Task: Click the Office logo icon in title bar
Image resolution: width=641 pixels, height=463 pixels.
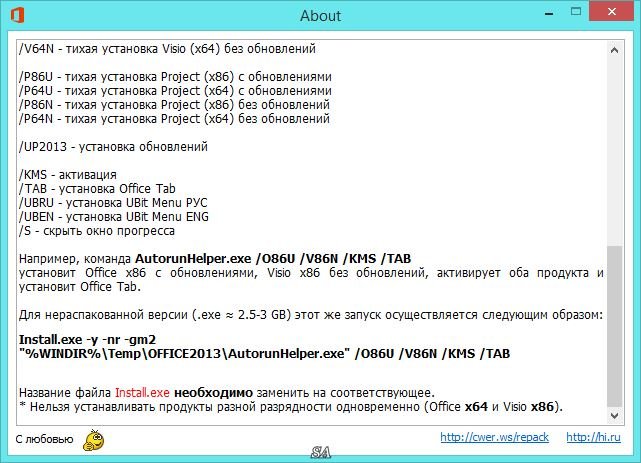Action: click(x=17, y=15)
